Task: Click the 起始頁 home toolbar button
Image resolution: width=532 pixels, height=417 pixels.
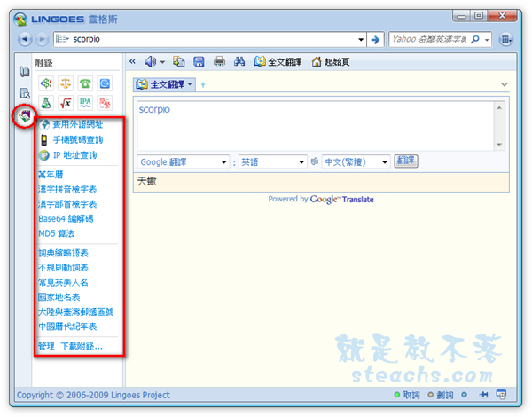Action: click(331, 62)
